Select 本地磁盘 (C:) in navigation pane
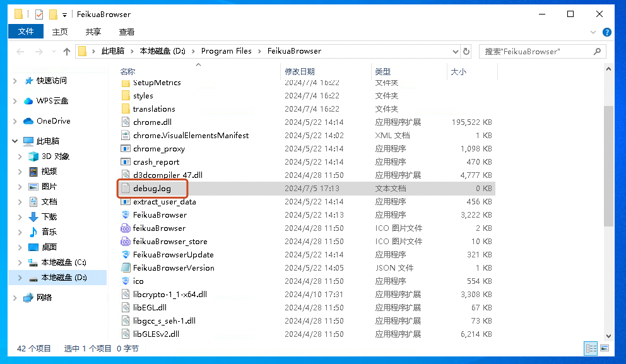 tap(63, 262)
